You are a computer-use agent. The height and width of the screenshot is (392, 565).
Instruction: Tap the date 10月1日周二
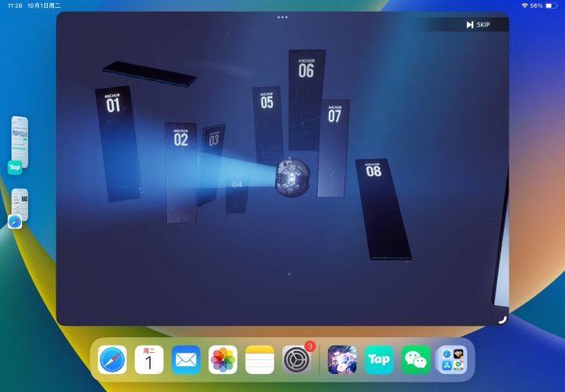44,5
